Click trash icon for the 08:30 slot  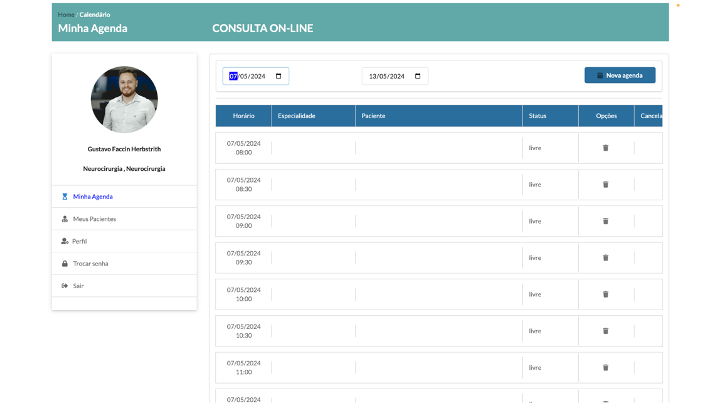(604, 184)
